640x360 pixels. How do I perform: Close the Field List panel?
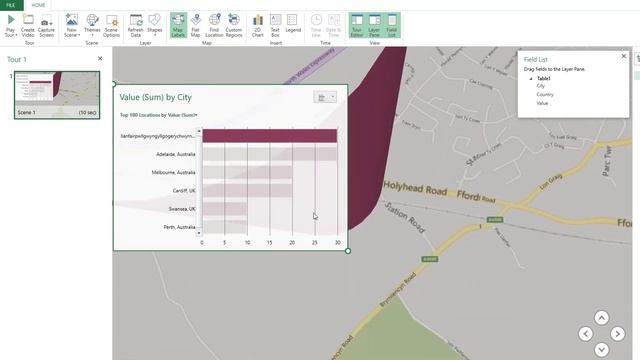[624, 56]
